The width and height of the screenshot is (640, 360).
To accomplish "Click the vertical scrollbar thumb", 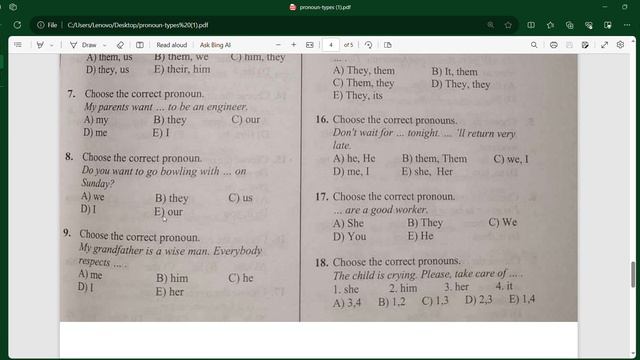I will click(x=633, y=274).
